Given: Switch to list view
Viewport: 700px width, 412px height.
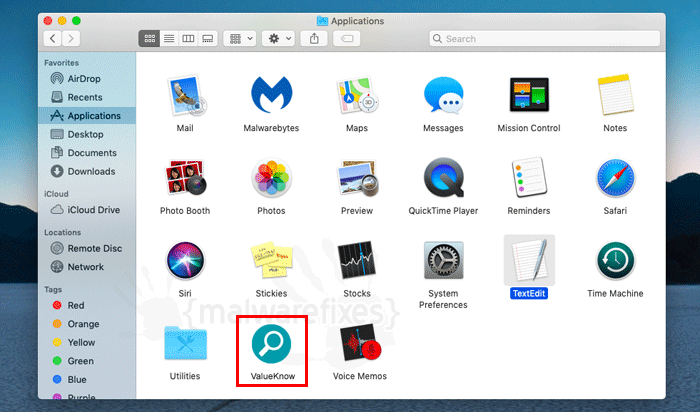Looking at the screenshot, I should [169, 39].
